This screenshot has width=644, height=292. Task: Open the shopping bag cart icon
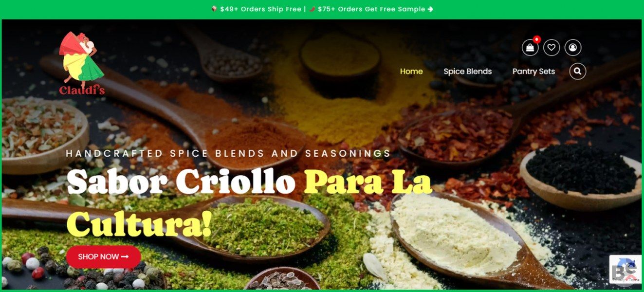click(x=530, y=47)
